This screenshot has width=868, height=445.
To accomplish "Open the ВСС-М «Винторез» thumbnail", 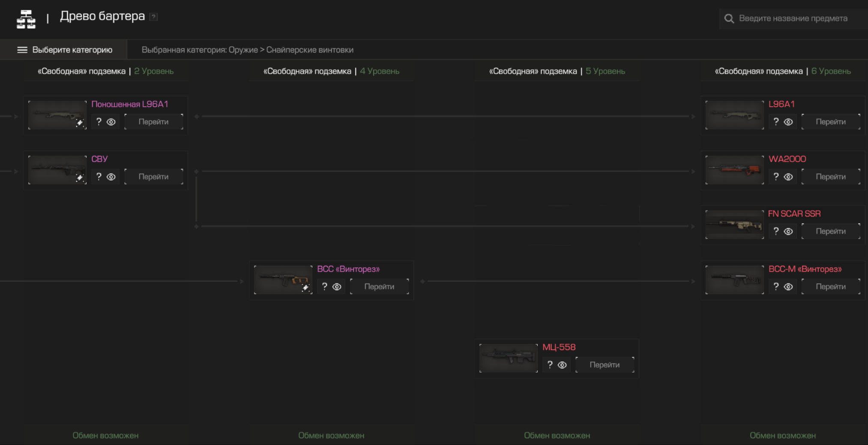I will click(735, 280).
